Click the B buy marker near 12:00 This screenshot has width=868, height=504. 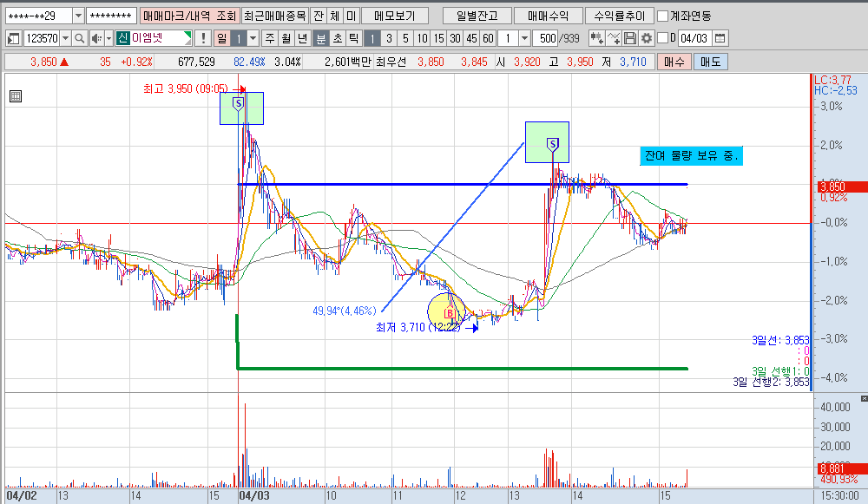tap(450, 314)
